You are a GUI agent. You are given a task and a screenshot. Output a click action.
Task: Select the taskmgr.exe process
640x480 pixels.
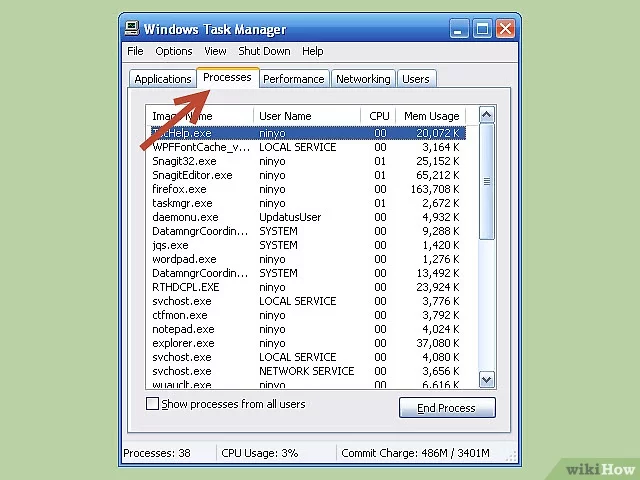point(306,203)
